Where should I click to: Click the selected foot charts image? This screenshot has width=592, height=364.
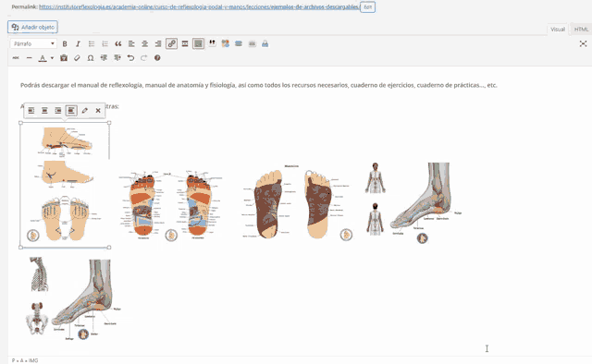65,185
